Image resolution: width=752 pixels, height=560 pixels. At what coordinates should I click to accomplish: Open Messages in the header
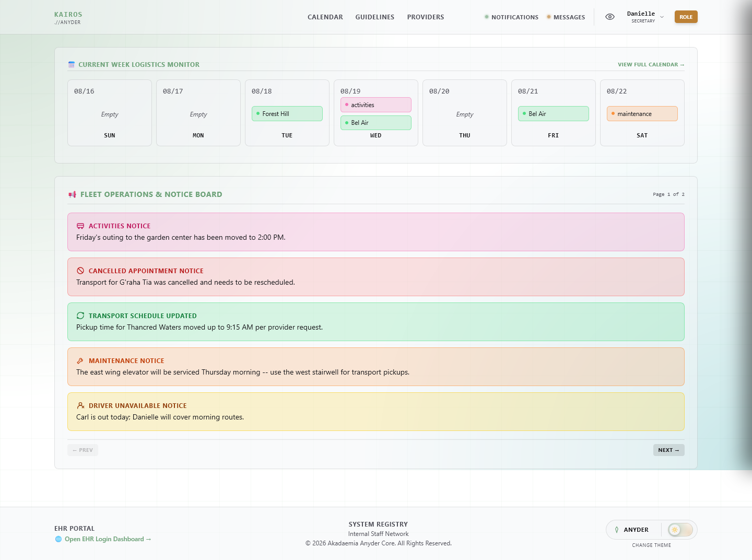(566, 17)
